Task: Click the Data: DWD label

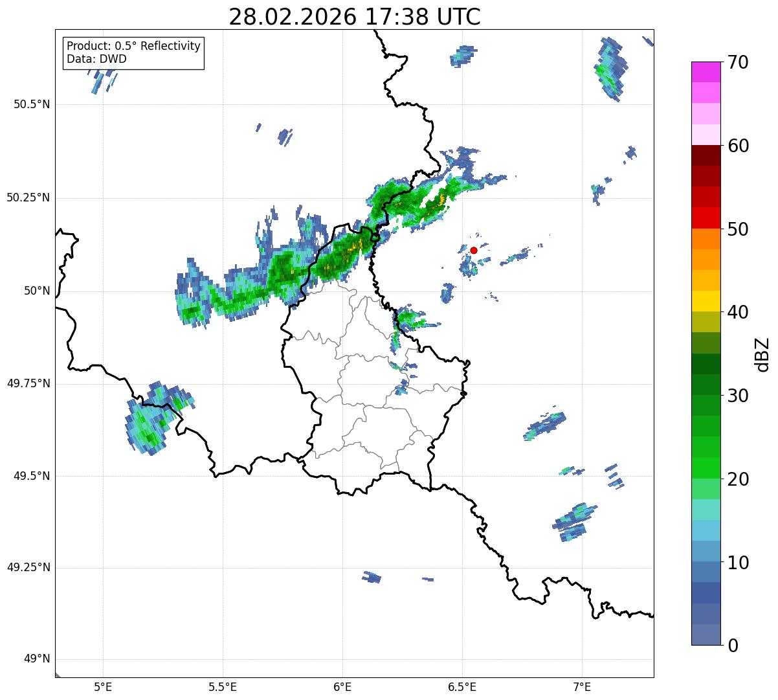Action: coord(97,60)
